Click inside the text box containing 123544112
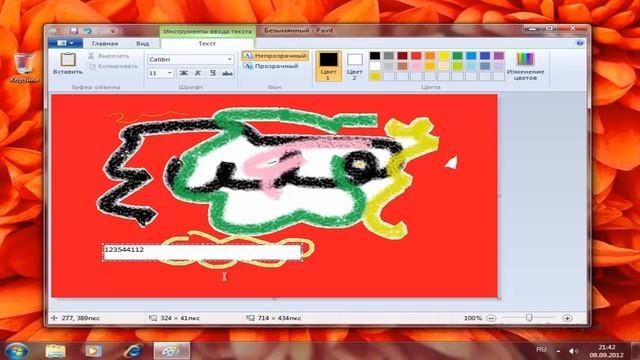 pyautogui.click(x=202, y=252)
